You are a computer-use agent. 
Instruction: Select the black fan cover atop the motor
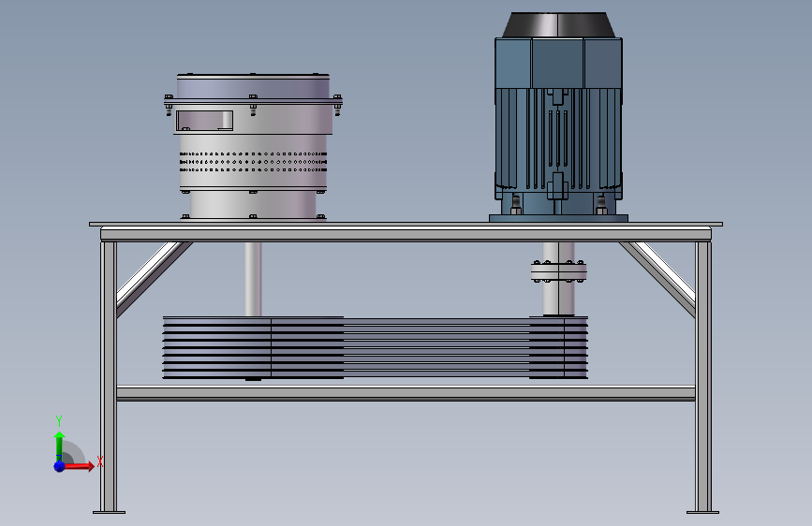coord(558,25)
